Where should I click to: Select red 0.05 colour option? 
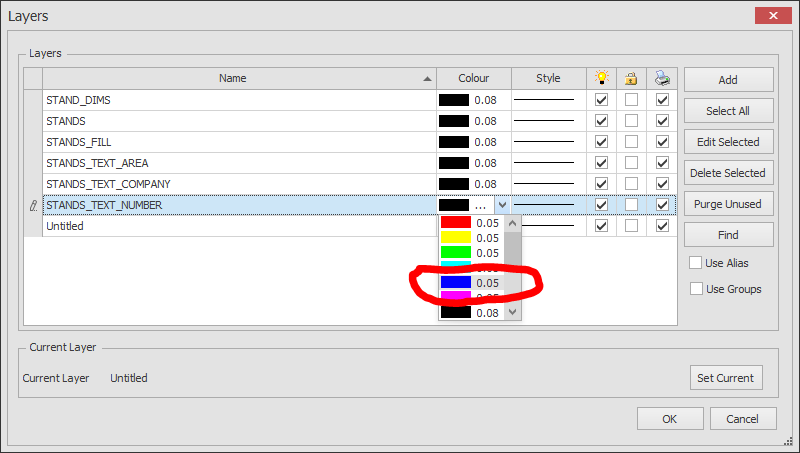pos(471,223)
